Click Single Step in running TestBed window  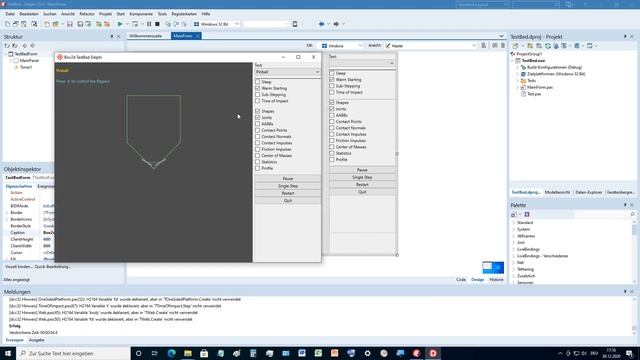288,186
